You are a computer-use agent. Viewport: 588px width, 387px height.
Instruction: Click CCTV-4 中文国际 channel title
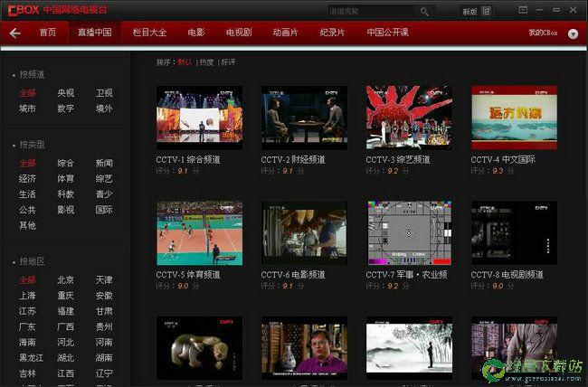click(x=503, y=159)
